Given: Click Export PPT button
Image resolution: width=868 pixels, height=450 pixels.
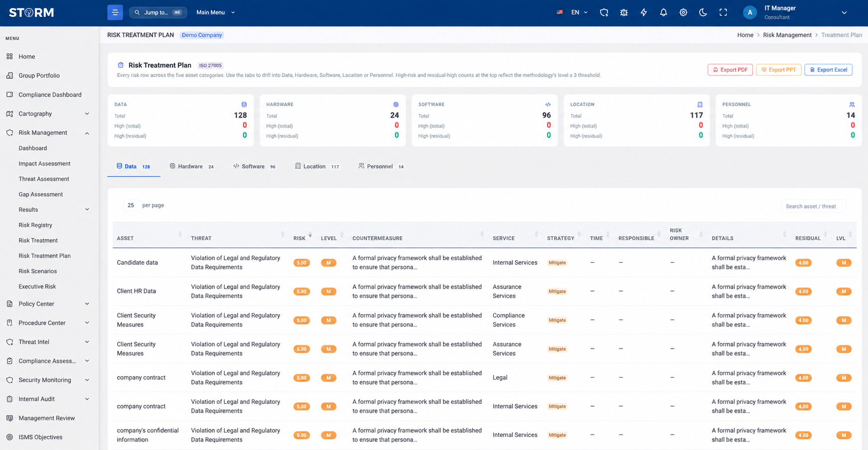Looking at the screenshot, I should [778, 70].
